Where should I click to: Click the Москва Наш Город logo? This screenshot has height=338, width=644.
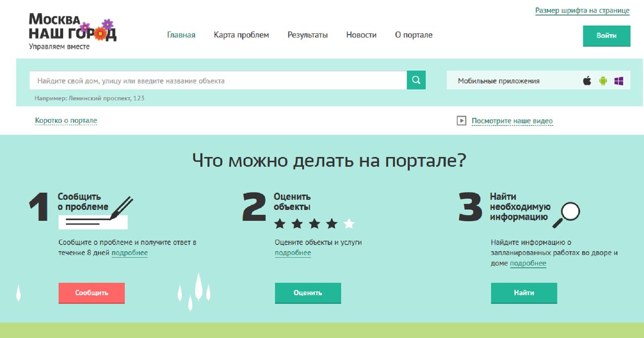click(72, 31)
